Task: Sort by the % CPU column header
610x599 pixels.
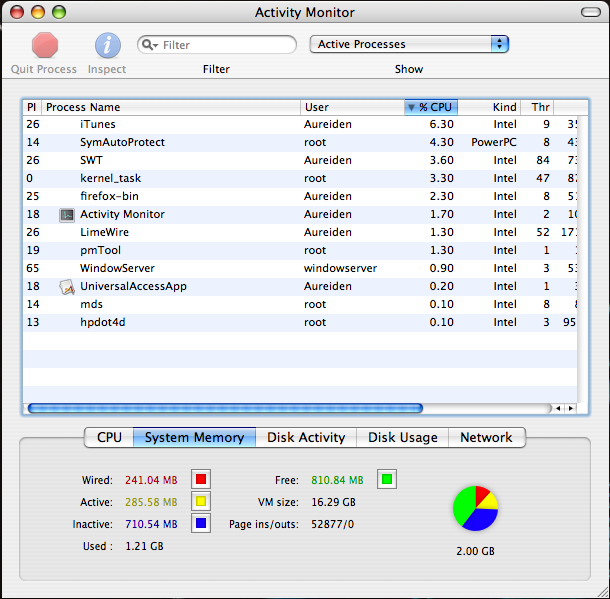Action: (x=431, y=107)
